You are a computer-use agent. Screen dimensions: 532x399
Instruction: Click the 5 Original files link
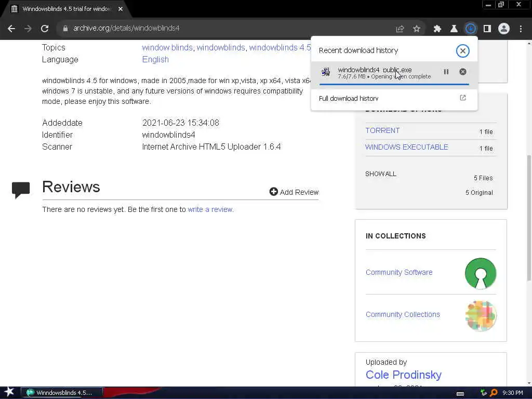pos(479,193)
